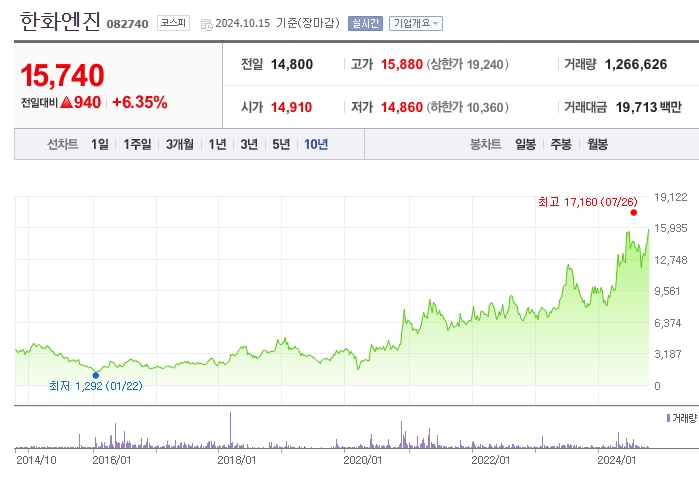Open the 주봉 weekly candle chart
The width and height of the screenshot is (699, 480).
pos(561,144)
